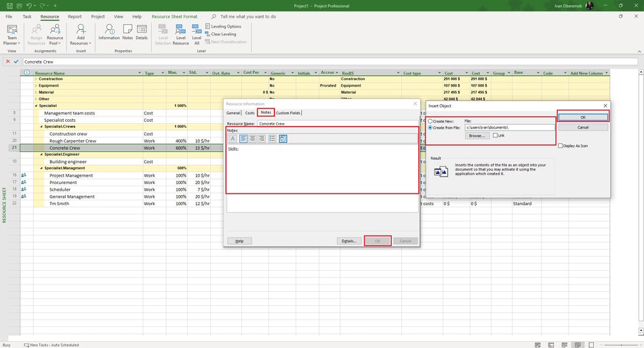
Task: Click OK in the Insert Object dialog
Action: [x=583, y=117]
